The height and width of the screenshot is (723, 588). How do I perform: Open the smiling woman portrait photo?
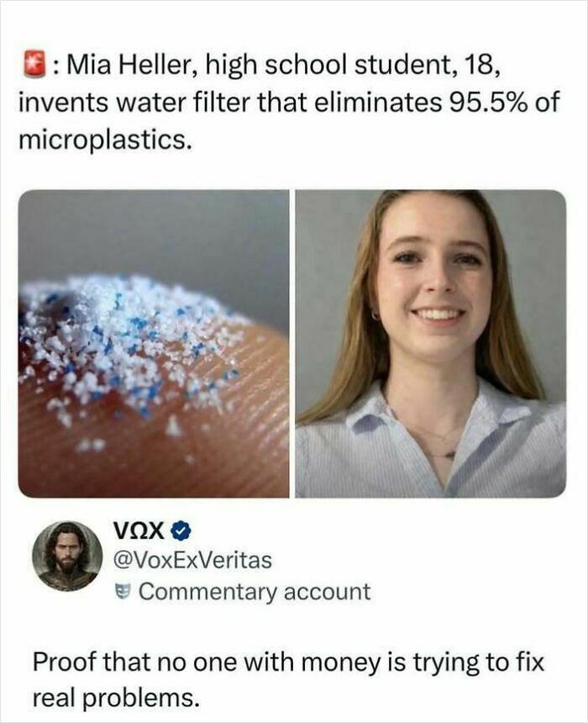tap(430, 344)
